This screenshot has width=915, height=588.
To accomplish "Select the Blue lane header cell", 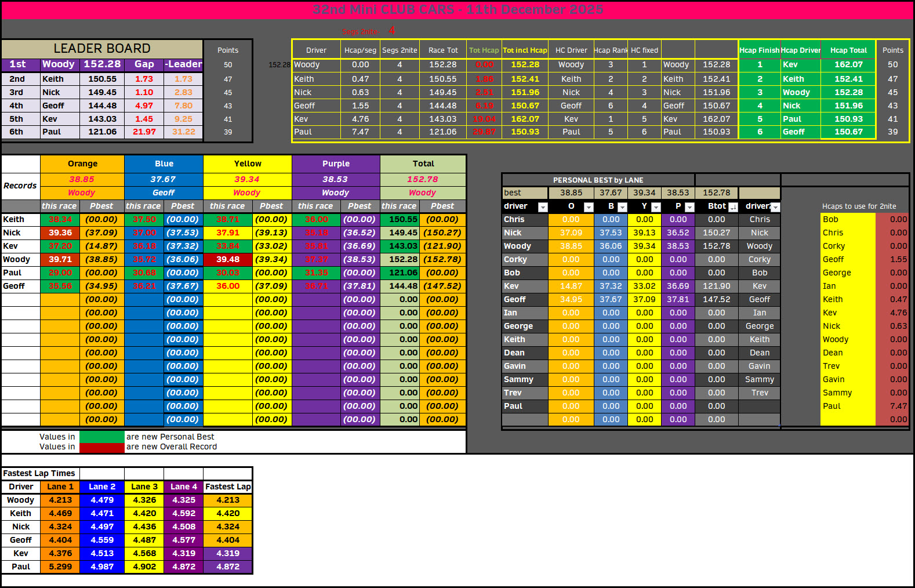I will pyautogui.click(x=164, y=164).
